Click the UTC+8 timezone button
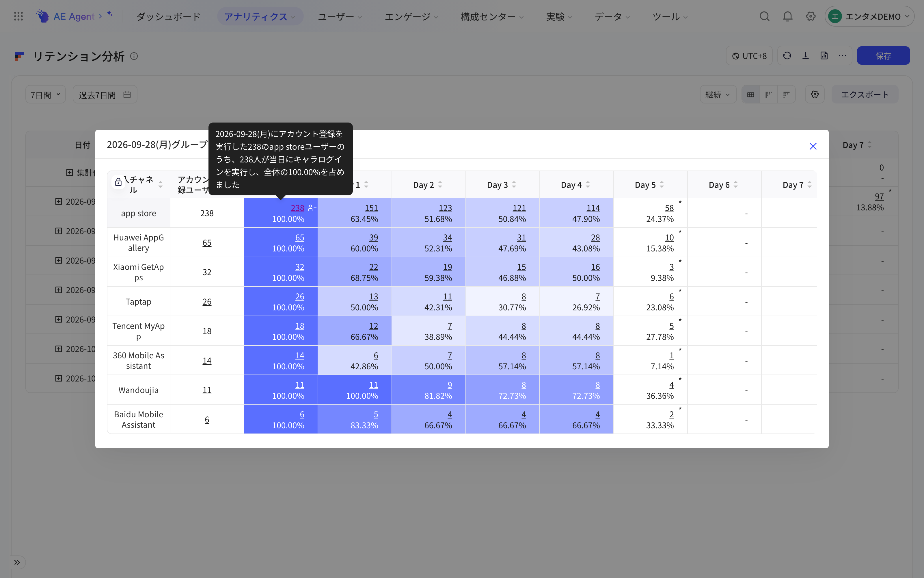Viewport: 924px width, 578px height. (749, 56)
